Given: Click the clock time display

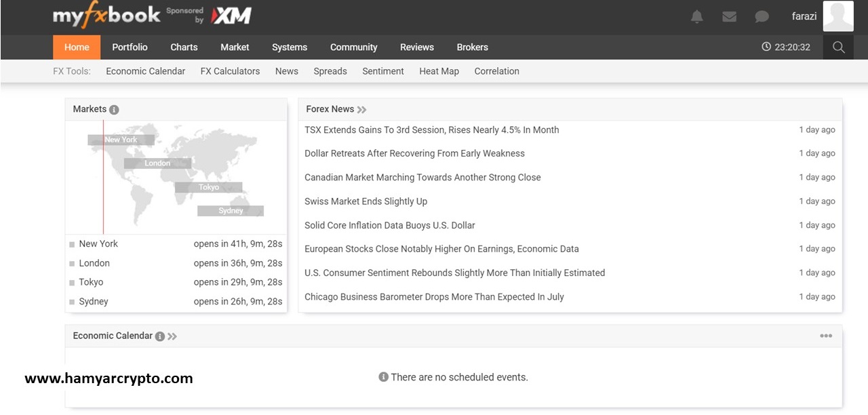Looking at the screenshot, I should point(786,47).
